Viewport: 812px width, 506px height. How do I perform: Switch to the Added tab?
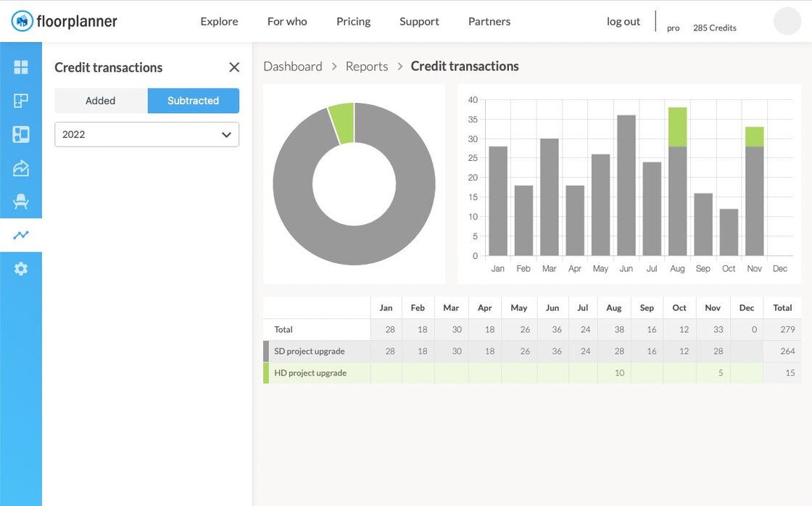(x=101, y=101)
